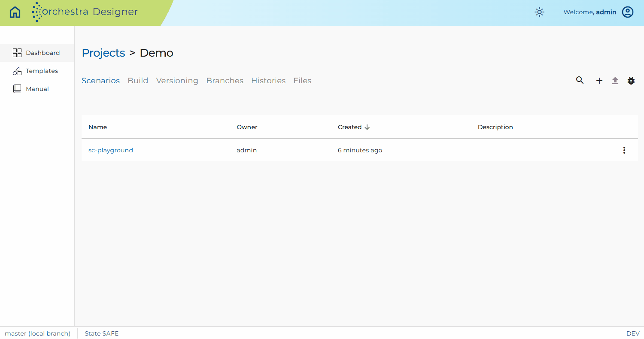
Task: Open the Histories tab
Action: (x=268, y=81)
